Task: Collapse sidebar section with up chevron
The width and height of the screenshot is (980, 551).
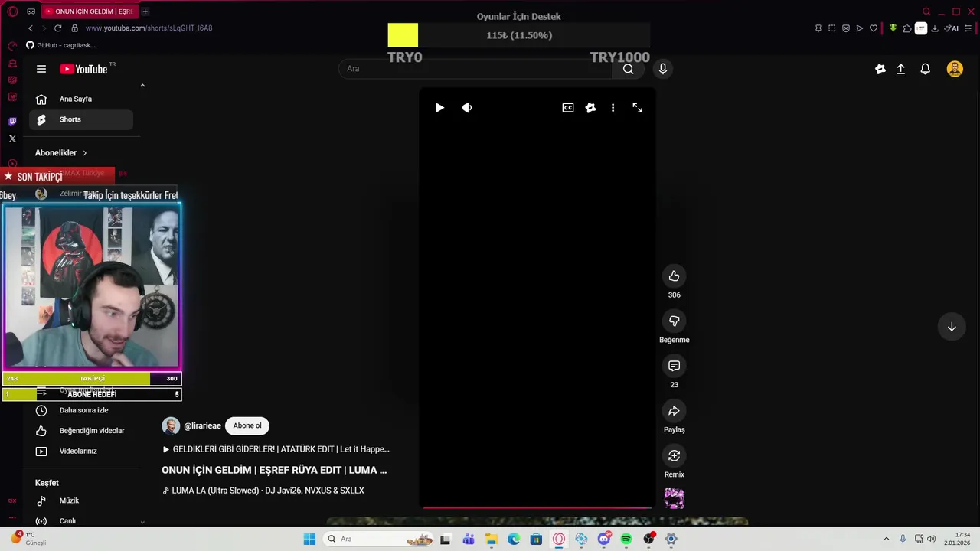Action: pos(142,85)
